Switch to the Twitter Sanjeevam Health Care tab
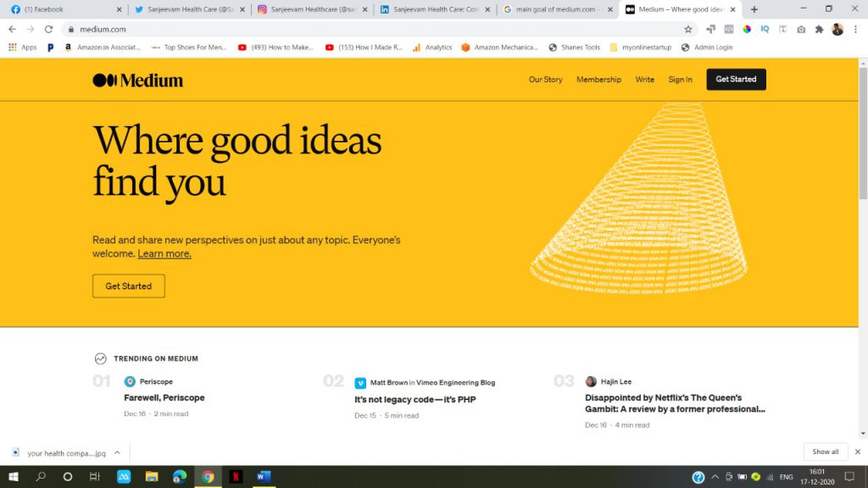The image size is (868, 488). pyautogui.click(x=188, y=9)
